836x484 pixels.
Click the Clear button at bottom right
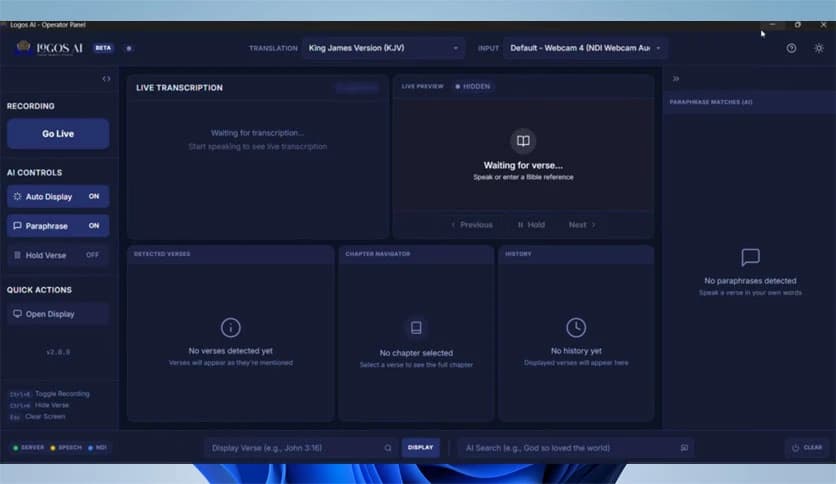[807, 448]
